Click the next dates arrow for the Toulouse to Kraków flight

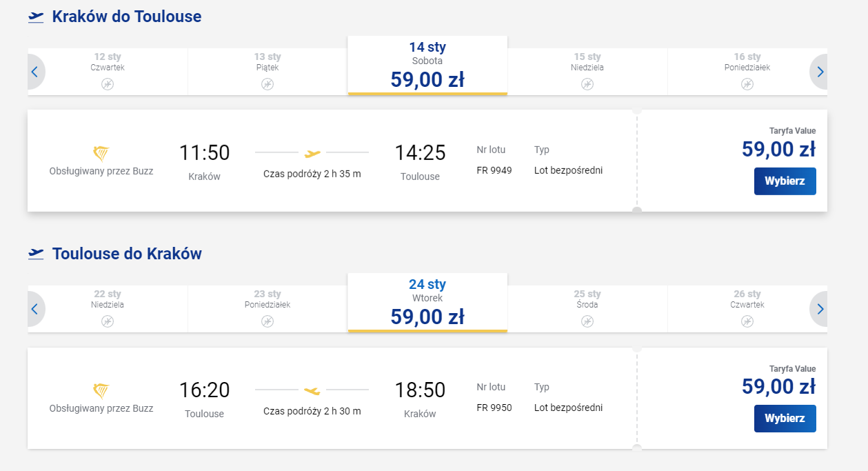tap(819, 309)
